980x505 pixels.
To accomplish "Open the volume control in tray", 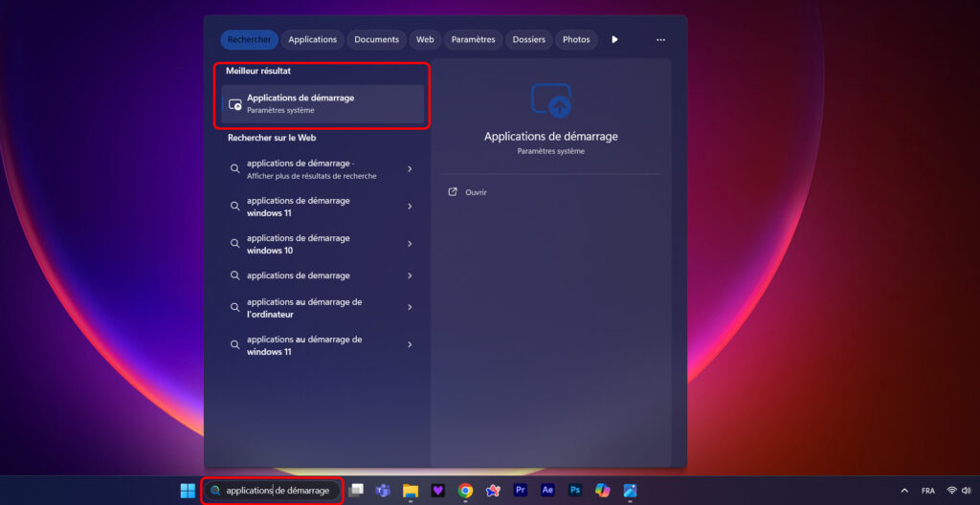I will tap(967, 491).
